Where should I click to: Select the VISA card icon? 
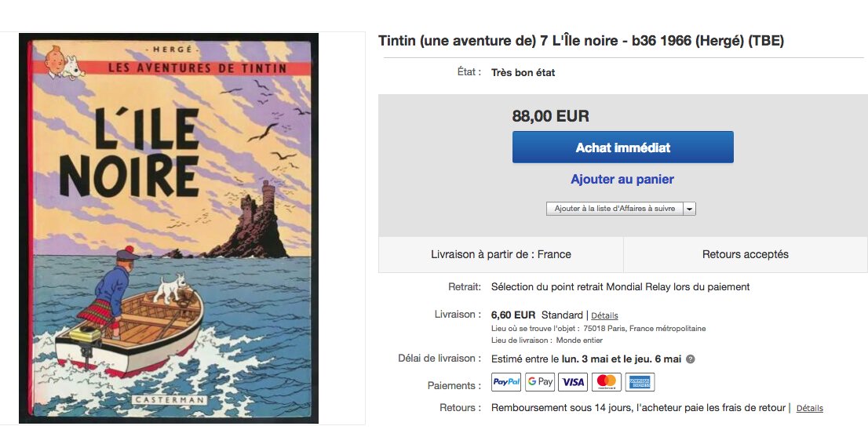point(573,382)
